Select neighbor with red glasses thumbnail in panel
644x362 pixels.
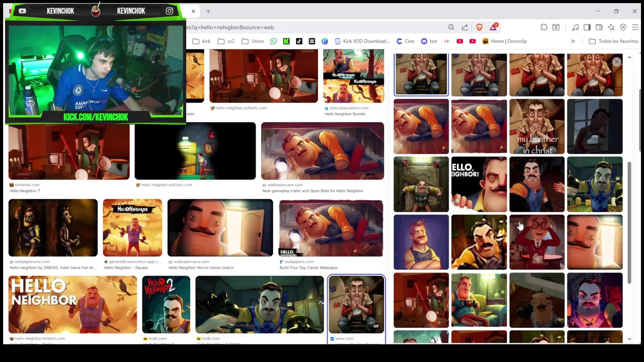coord(537,242)
